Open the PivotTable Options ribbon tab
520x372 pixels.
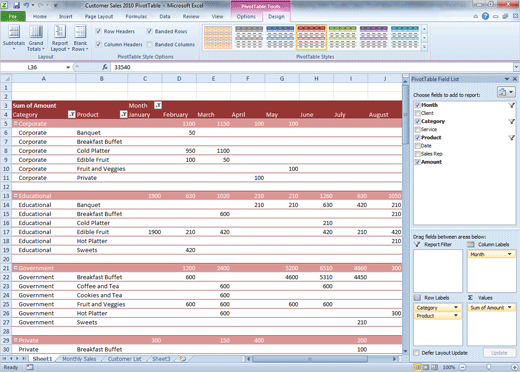[x=246, y=16]
